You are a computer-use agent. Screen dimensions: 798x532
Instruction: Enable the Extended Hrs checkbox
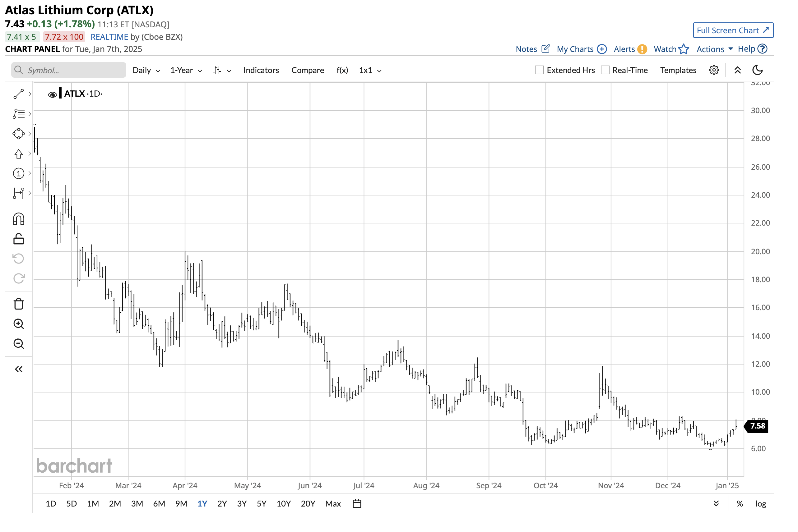[539, 70]
